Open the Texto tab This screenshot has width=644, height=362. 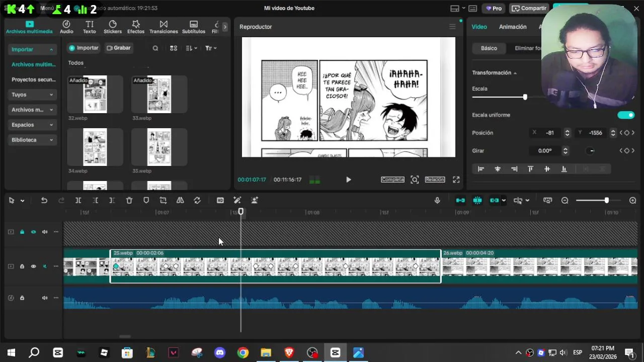[90, 27]
